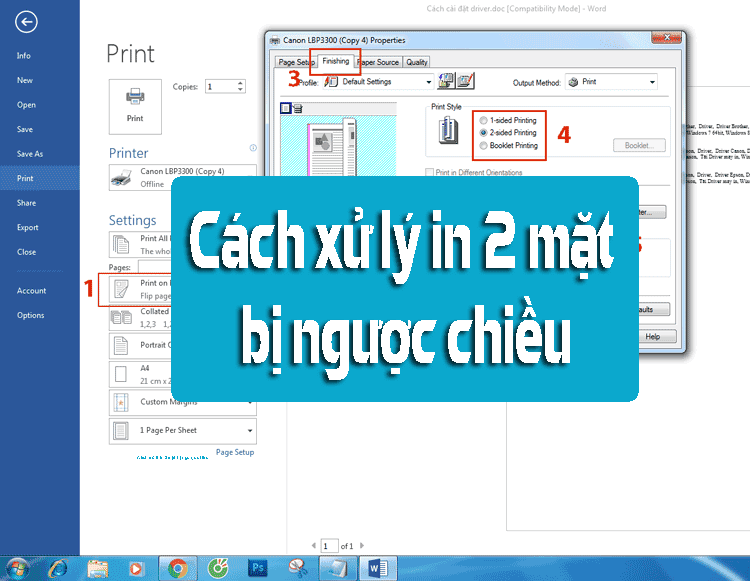Open Google Chrome from the taskbar

[x=177, y=568]
